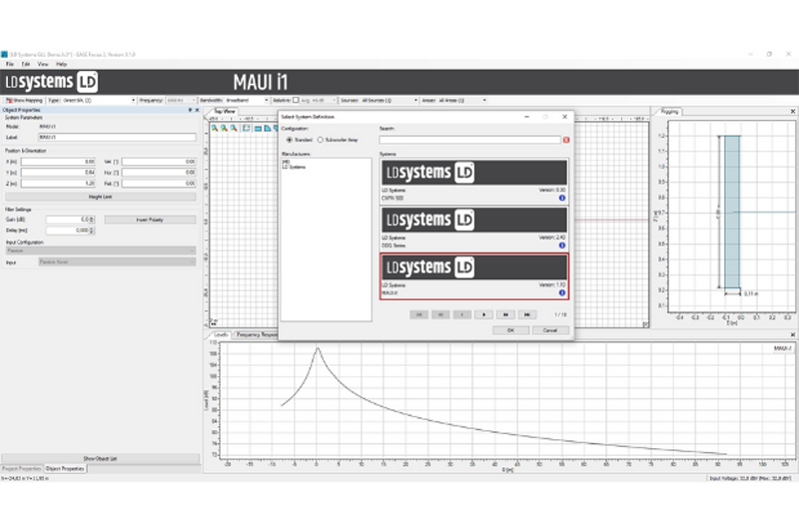
Task: Go to next page of systems
Action: pos(483,313)
